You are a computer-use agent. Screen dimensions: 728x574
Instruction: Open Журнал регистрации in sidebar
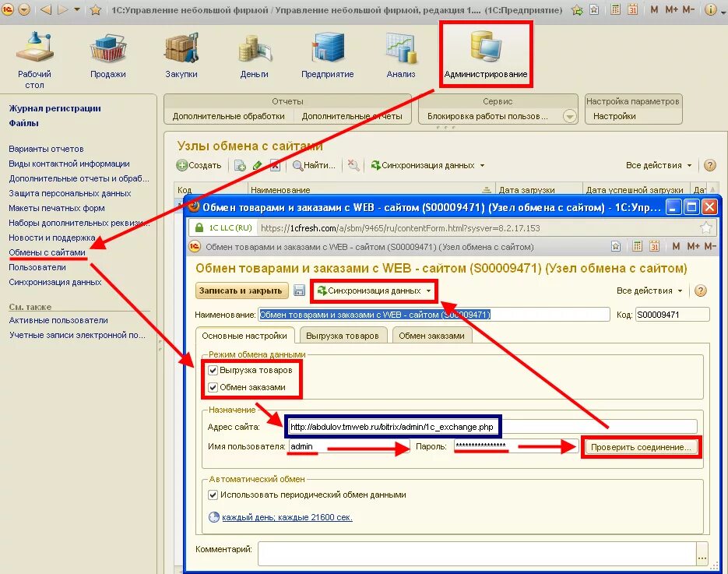[55, 109]
